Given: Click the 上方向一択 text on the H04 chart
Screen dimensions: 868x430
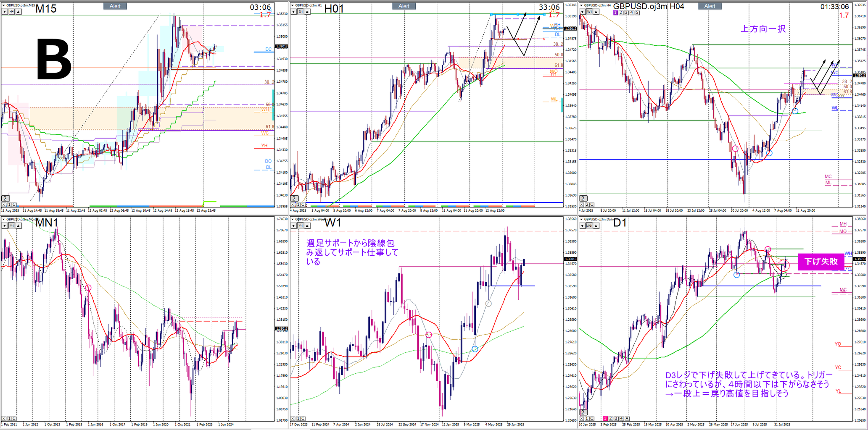Looking at the screenshot, I should 763,29.
